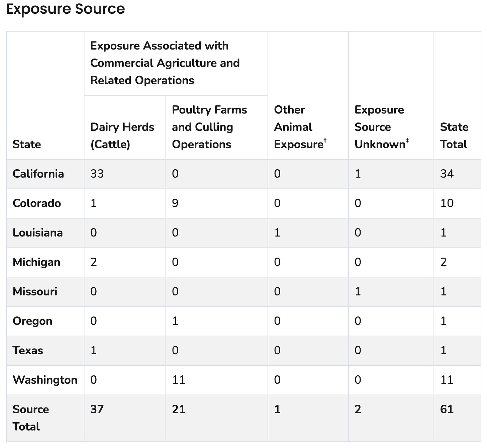Click the State column header
487x448 pixels.
[x=27, y=144]
